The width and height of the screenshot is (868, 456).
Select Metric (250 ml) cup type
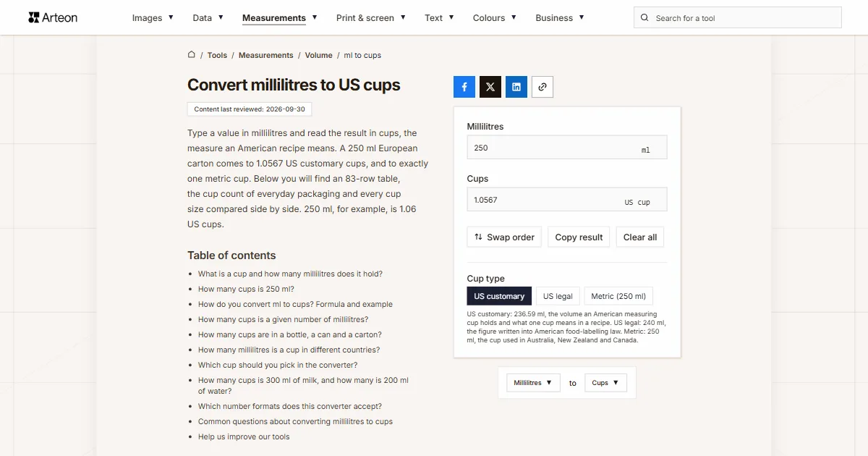coord(618,296)
